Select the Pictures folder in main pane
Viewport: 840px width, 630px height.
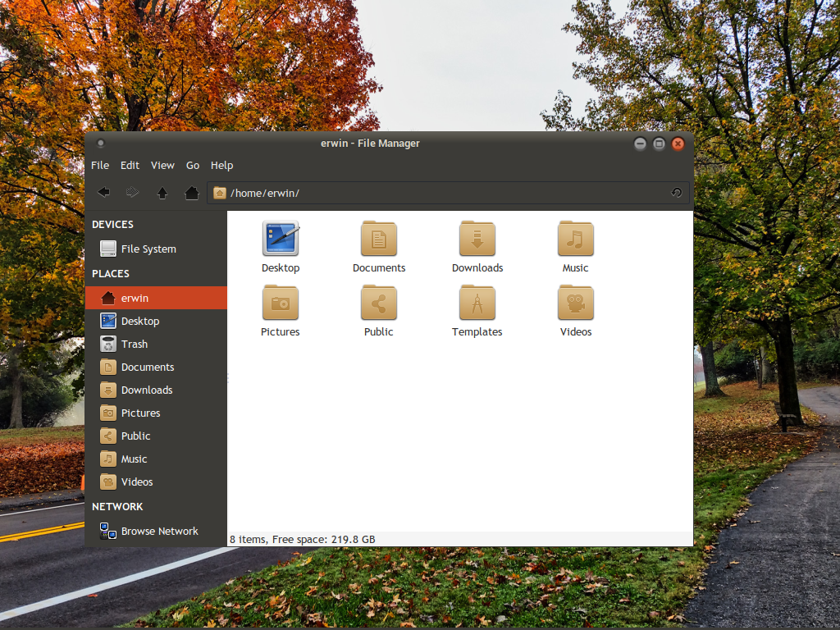point(281,311)
